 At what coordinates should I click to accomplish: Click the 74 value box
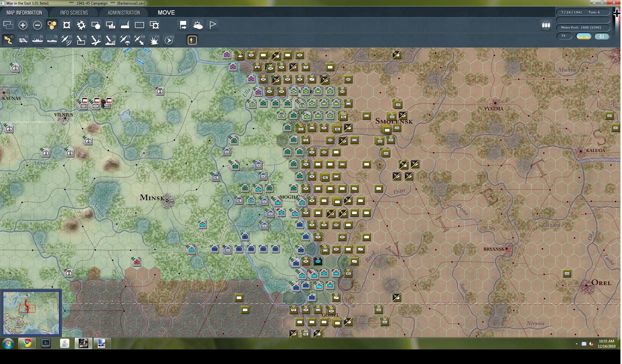[x=564, y=36]
